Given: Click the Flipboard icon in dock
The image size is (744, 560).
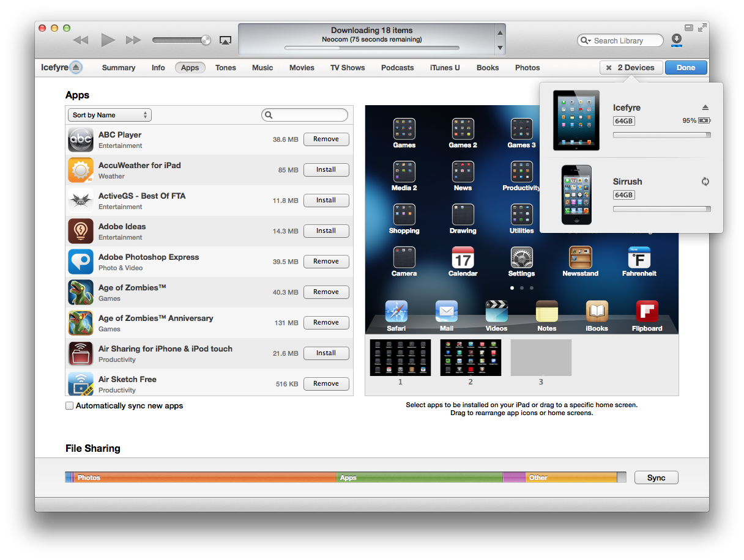Looking at the screenshot, I should [x=647, y=312].
